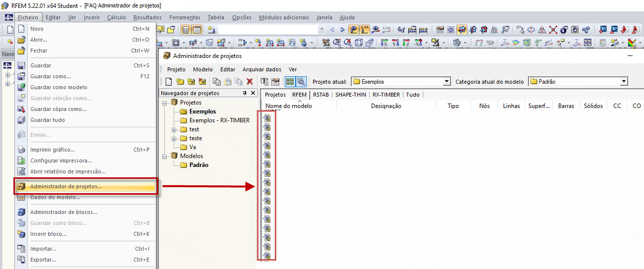Image resolution: width=644 pixels, height=269 pixels.
Task: Click the Exportar icon in Ficheiro menu
Action: (21, 260)
